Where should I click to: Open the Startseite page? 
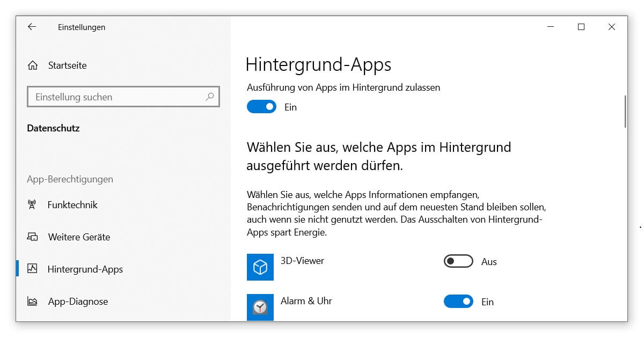[68, 65]
